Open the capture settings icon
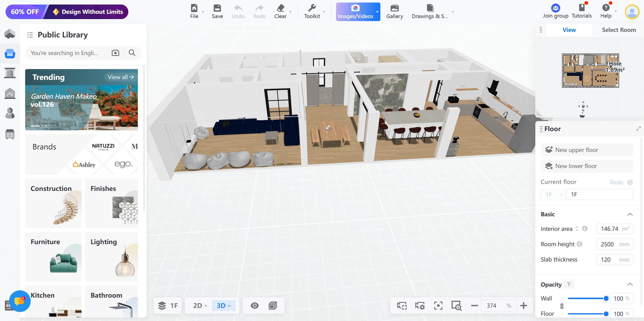Image resolution: width=644 pixels, height=321 pixels. 420,305
